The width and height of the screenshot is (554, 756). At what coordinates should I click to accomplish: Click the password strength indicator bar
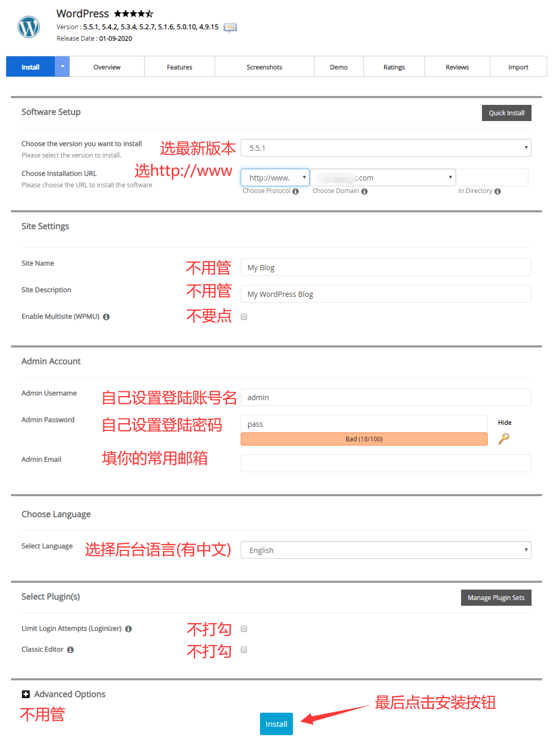click(364, 439)
